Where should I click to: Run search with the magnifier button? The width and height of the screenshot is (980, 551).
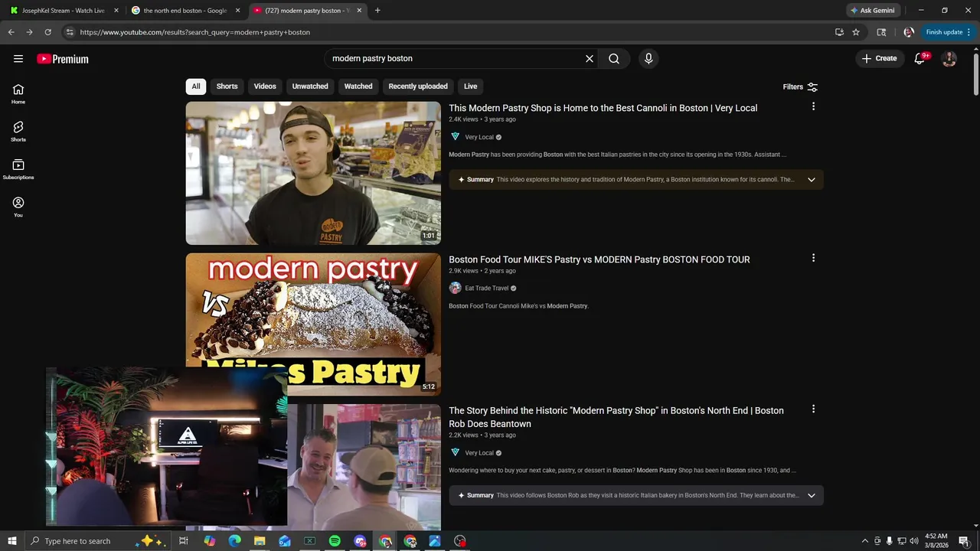pos(614,59)
